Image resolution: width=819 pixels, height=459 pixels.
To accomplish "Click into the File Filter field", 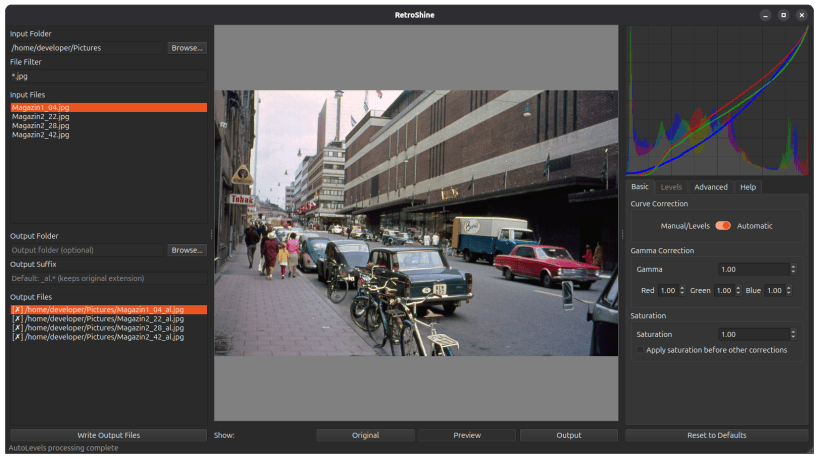I will point(108,76).
